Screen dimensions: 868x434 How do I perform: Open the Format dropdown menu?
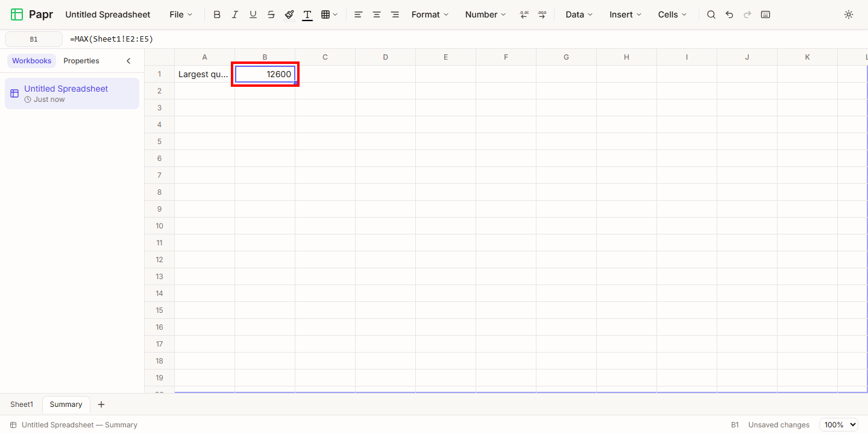pos(430,14)
